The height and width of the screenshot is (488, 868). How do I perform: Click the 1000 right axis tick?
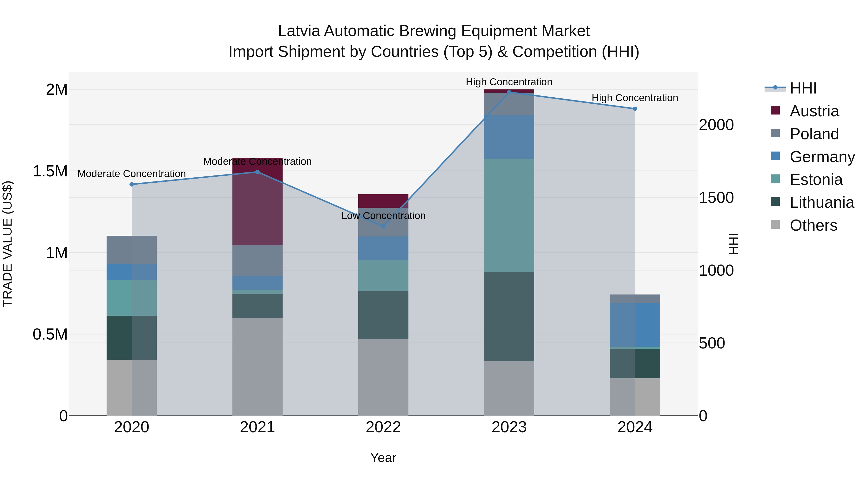point(716,270)
